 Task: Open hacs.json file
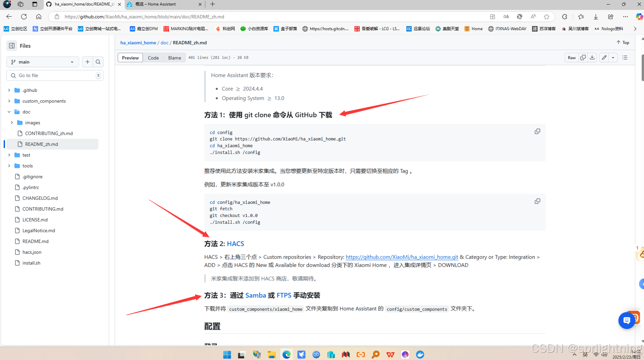32,252
